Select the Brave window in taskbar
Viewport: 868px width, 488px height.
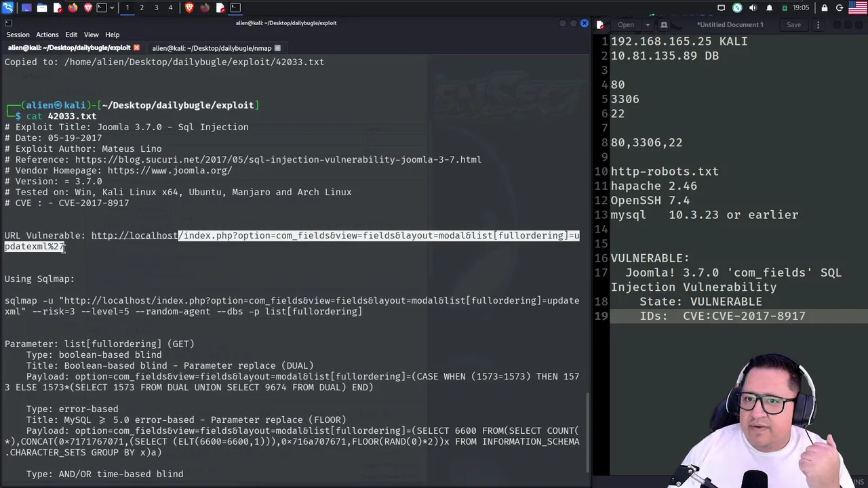(x=189, y=7)
